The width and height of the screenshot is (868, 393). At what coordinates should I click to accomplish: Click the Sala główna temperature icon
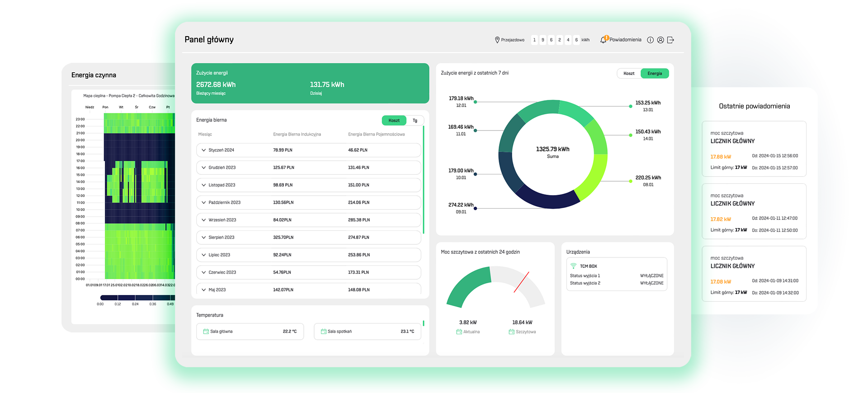click(206, 332)
